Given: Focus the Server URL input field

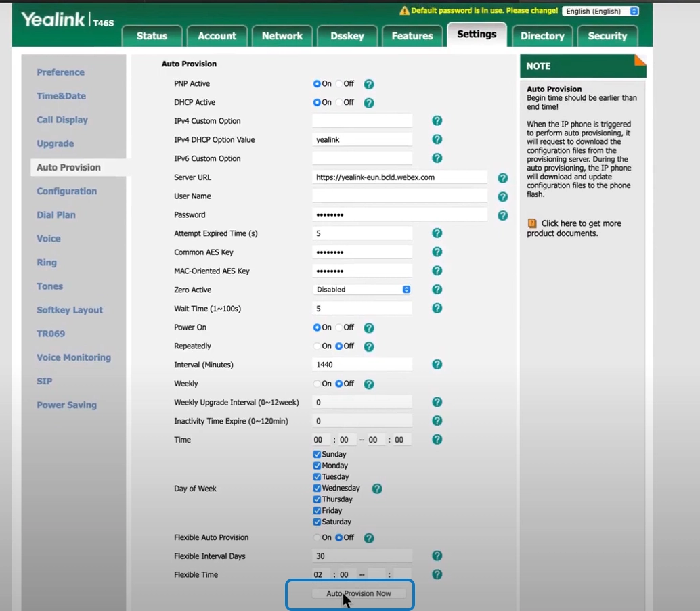Looking at the screenshot, I should pos(399,177).
